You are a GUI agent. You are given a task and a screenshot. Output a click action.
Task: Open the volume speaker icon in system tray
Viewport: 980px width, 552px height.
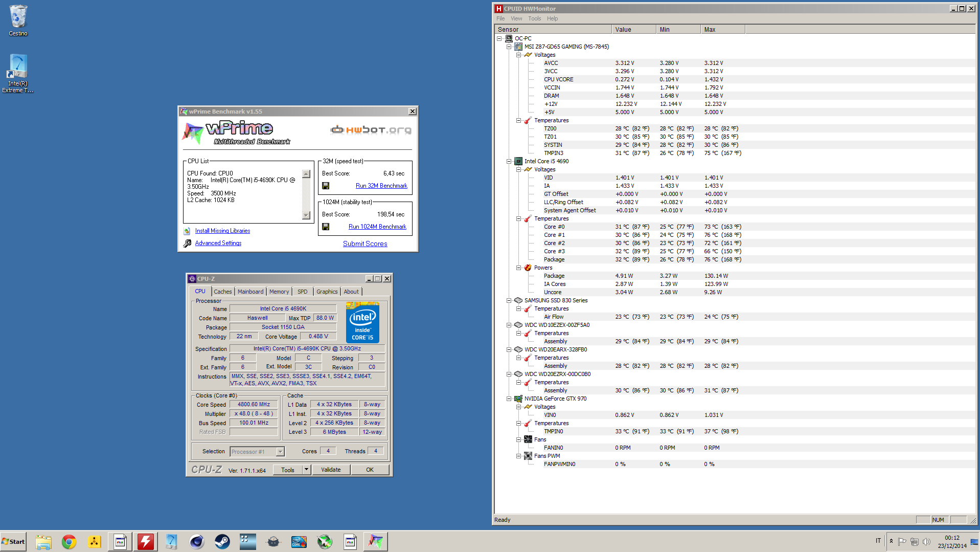(926, 542)
